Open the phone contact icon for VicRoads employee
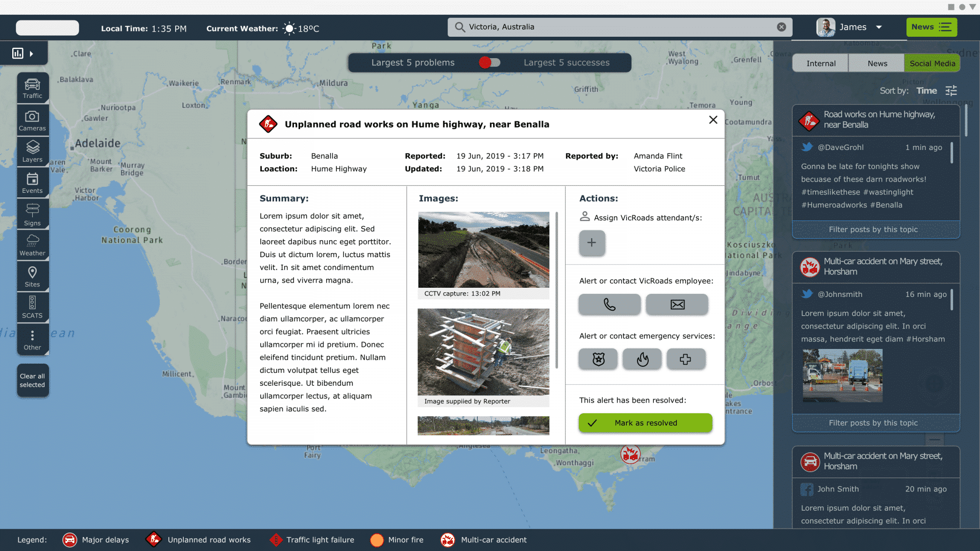The image size is (980, 551). coord(609,305)
